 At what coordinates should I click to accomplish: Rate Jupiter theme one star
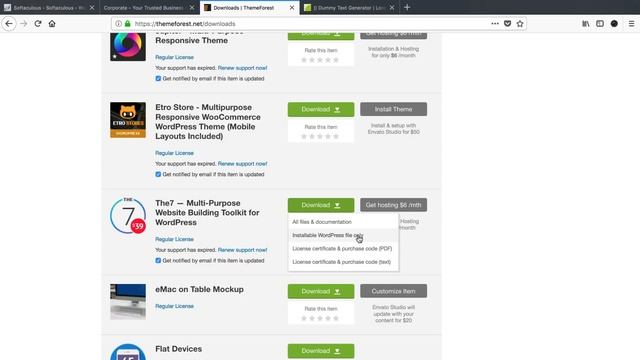(304, 60)
